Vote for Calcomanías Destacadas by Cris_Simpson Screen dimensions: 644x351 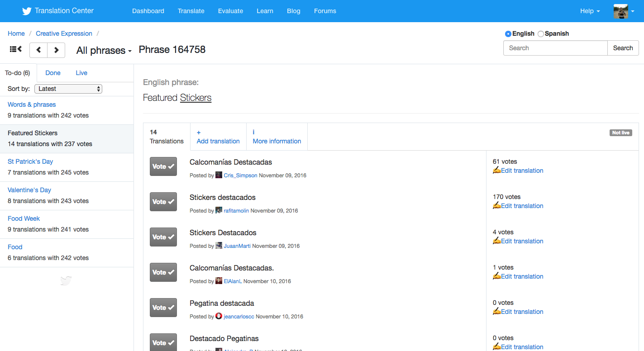[163, 166]
